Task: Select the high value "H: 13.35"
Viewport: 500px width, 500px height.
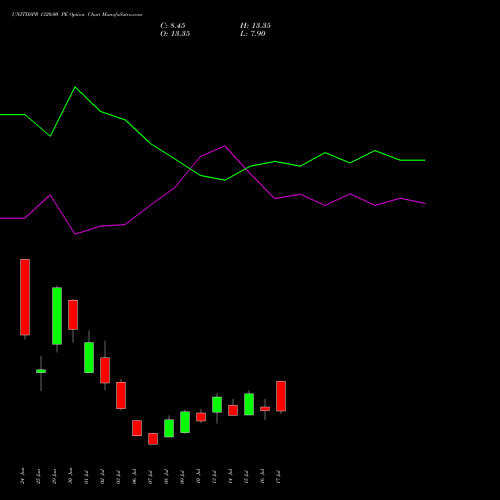Action: point(255,26)
